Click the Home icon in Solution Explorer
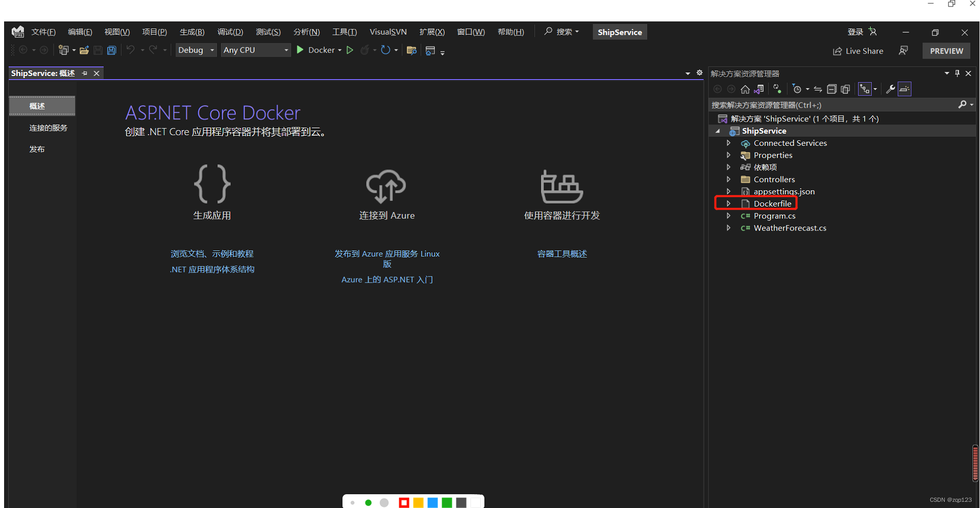 745,89
